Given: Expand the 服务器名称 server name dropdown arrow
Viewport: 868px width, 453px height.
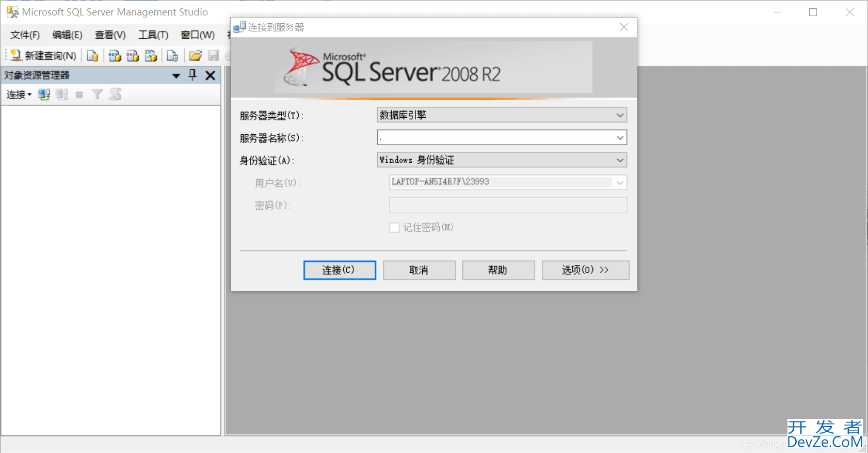Looking at the screenshot, I should coord(620,138).
